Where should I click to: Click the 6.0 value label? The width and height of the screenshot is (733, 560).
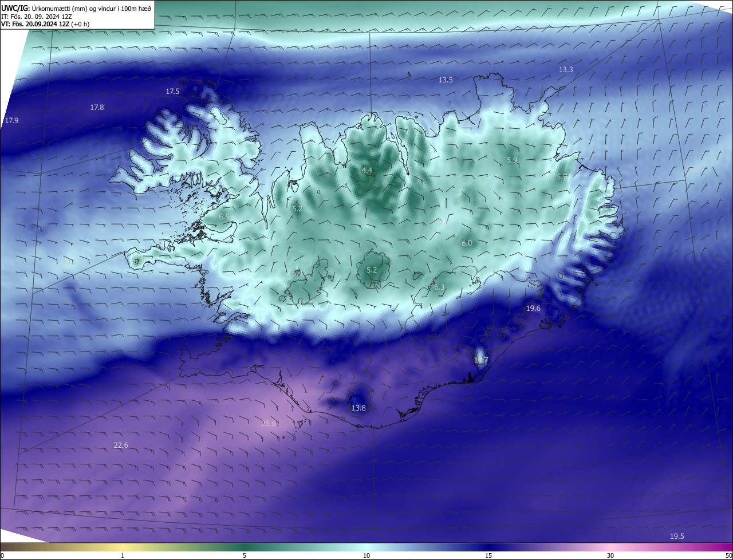tap(467, 243)
